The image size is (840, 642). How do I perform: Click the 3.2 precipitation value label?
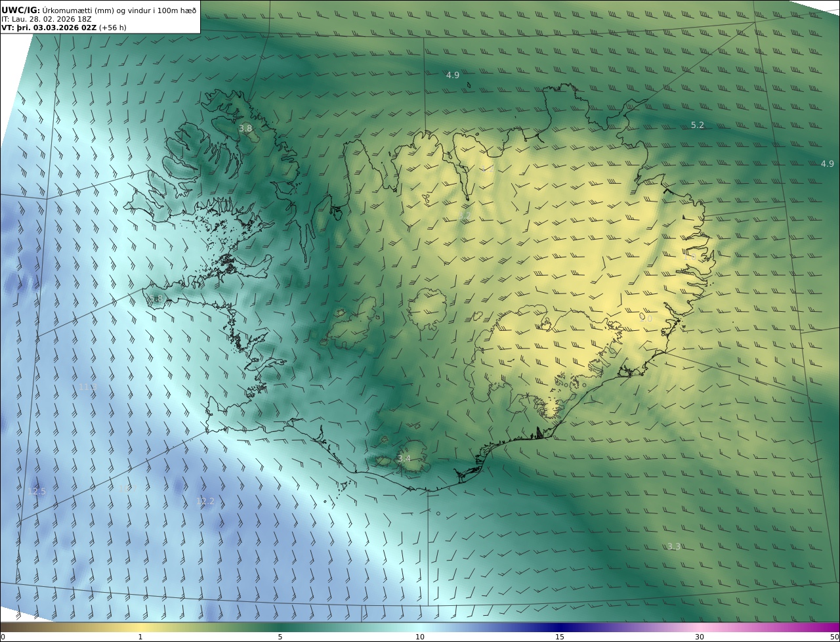tap(464, 215)
